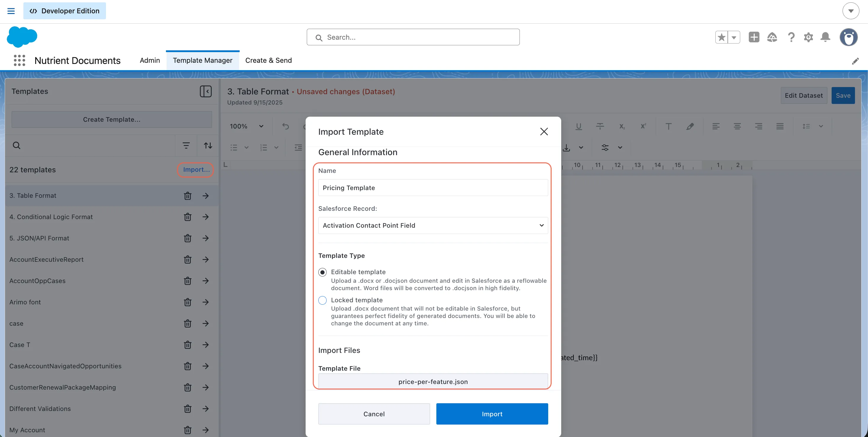The image size is (868, 437).
Task: Select the AccountOppCases template row
Action: click(x=111, y=281)
